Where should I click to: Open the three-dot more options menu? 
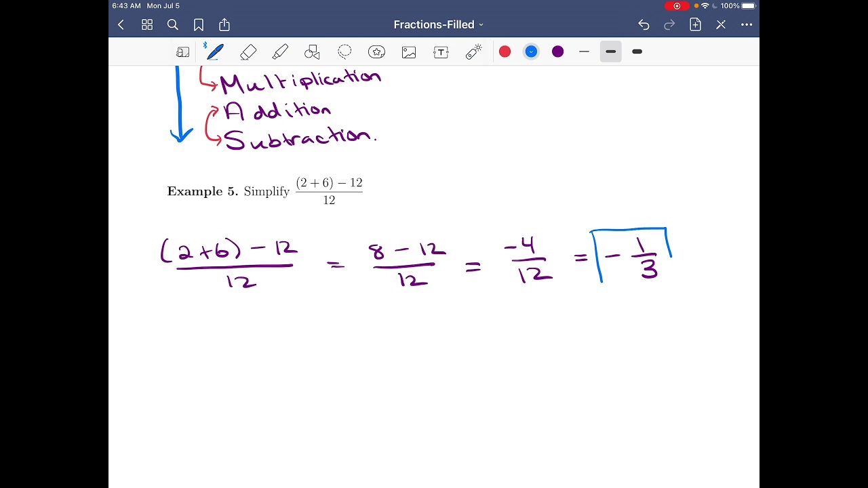[x=747, y=25]
